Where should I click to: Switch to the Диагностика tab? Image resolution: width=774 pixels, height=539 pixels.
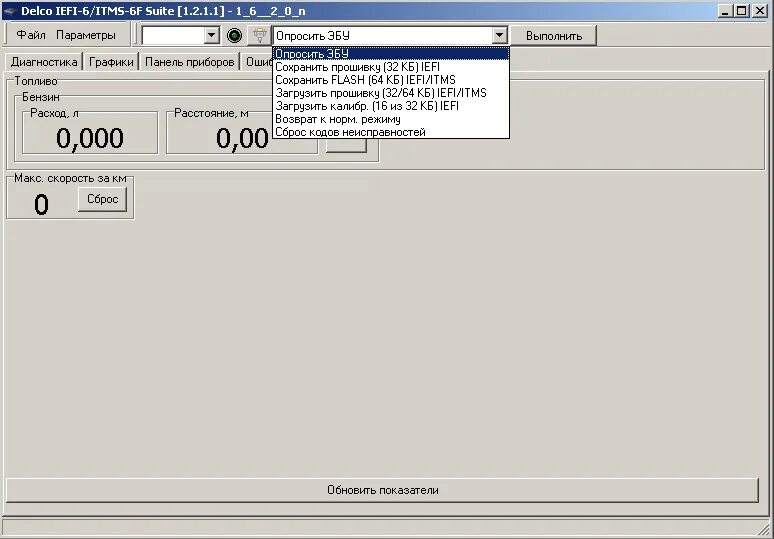click(x=44, y=62)
